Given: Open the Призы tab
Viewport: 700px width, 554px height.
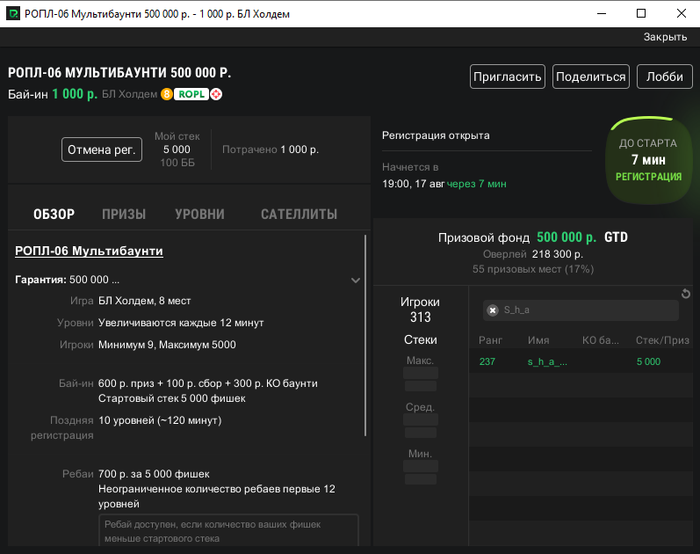Looking at the screenshot, I should click(124, 214).
